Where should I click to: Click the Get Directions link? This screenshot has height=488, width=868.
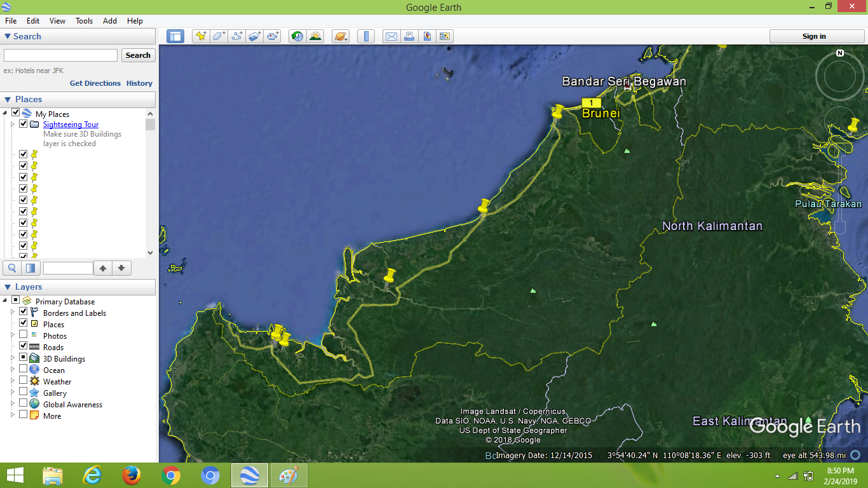(95, 83)
